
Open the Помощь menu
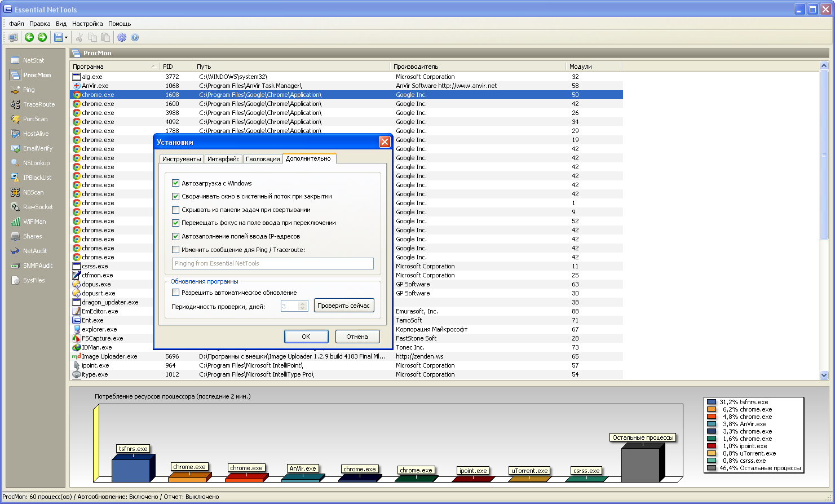coord(120,24)
